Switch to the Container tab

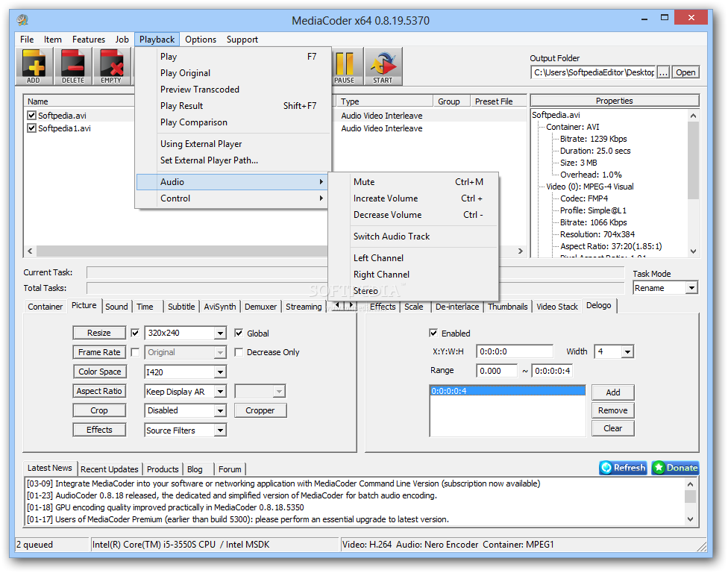[45, 307]
